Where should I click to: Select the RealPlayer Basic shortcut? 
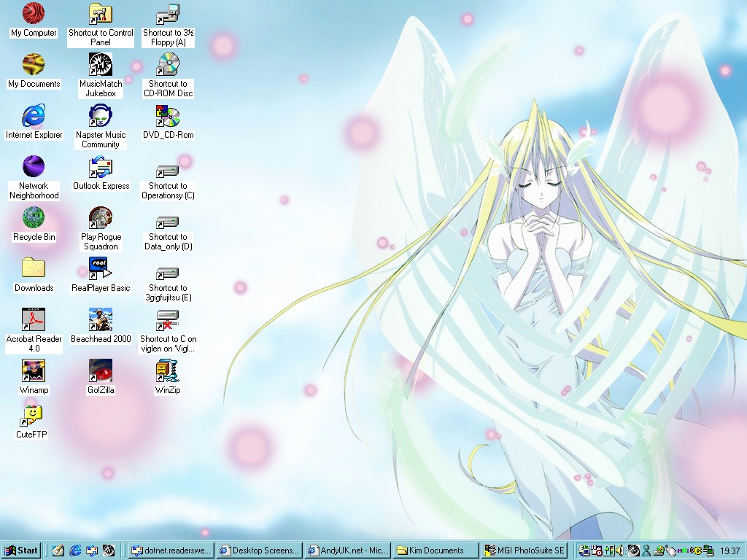101,269
